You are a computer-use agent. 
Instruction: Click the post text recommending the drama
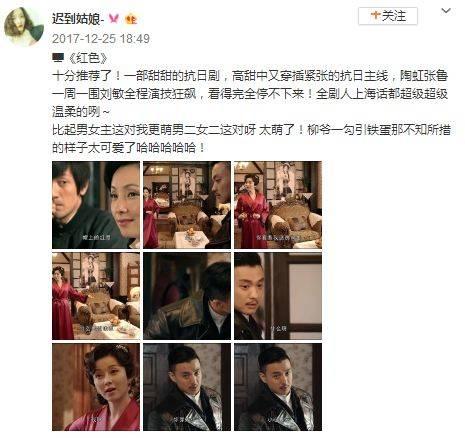click(251, 112)
